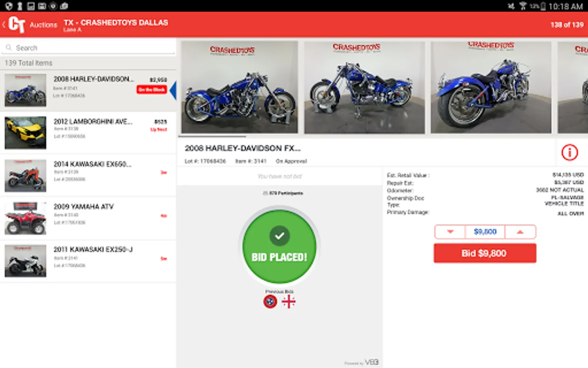The width and height of the screenshot is (588, 368).
Task: Click the Est. Retail Value row
Action: pyautogui.click(x=485, y=175)
